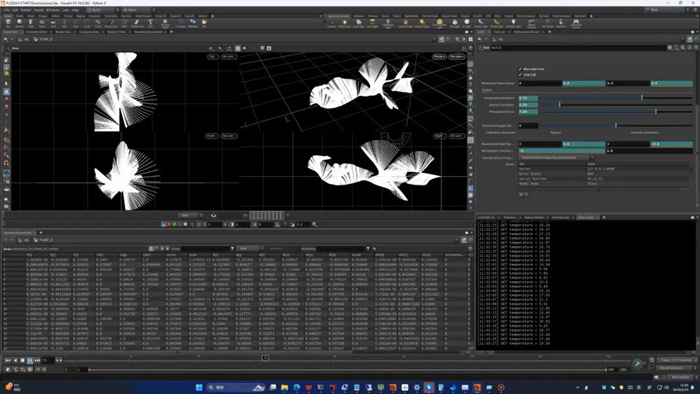Image resolution: width=700 pixels, height=394 pixels.
Task: Toggle the second checkbox in the parameter panel
Action: click(520, 75)
